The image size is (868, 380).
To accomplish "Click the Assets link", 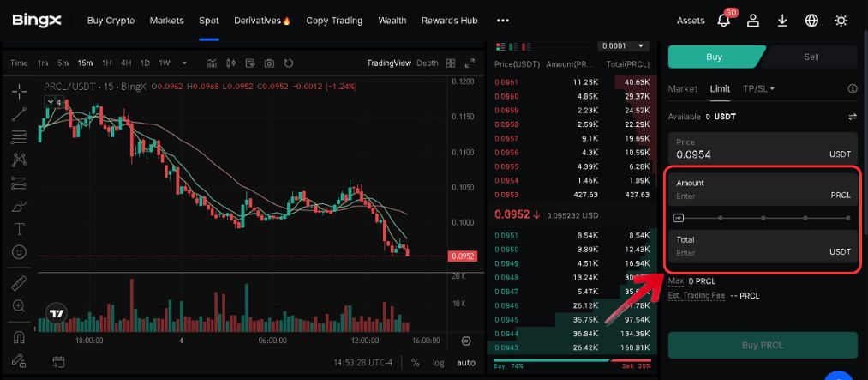I will [x=691, y=21].
